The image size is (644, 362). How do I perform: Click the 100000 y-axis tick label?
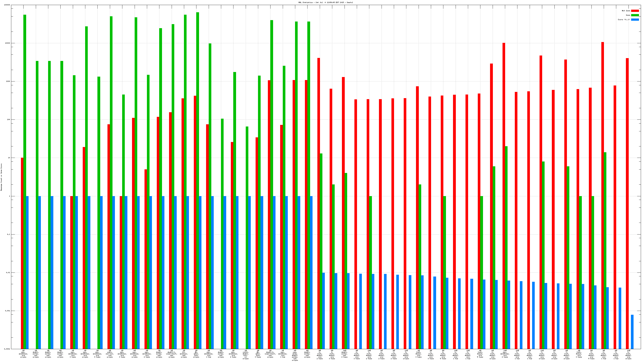pyautogui.click(x=7, y=5)
